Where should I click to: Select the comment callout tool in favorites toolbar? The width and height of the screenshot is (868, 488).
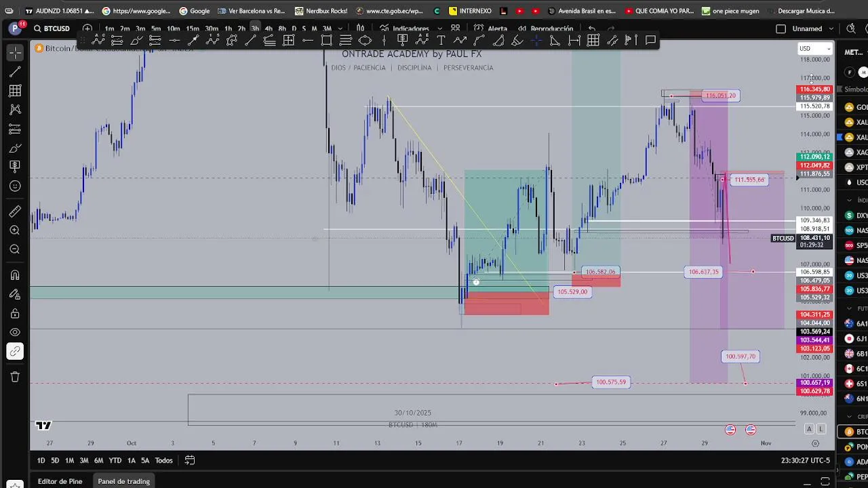(650, 41)
